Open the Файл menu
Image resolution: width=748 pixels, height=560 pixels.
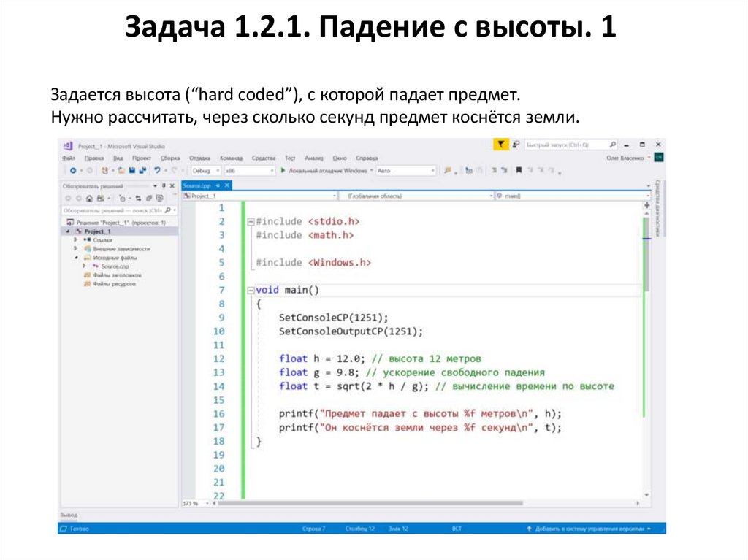point(69,158)
